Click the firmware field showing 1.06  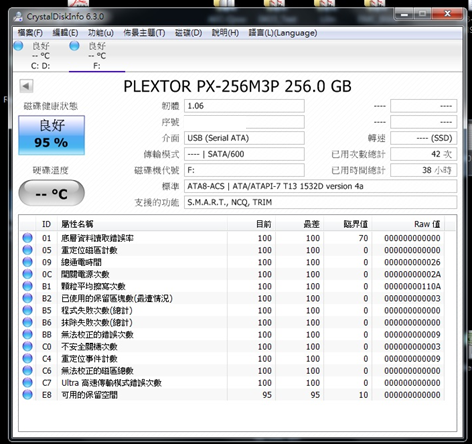pyautogui.click(x=244, y=106)
